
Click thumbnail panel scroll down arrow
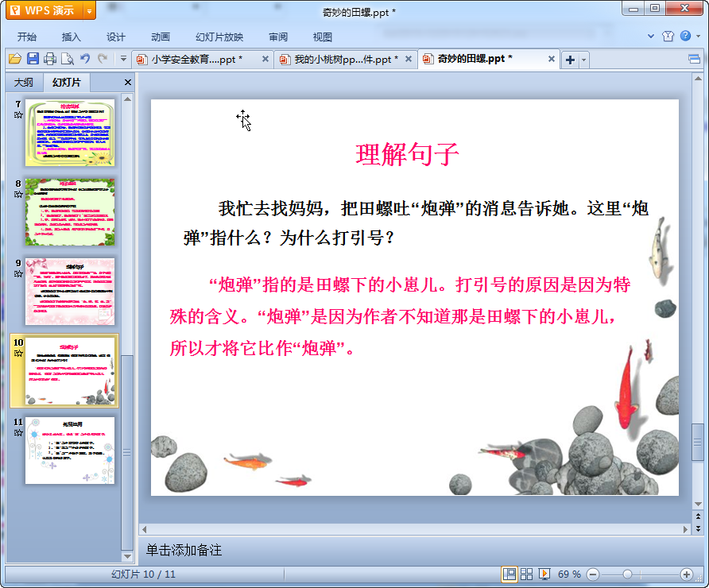point(127,557)
